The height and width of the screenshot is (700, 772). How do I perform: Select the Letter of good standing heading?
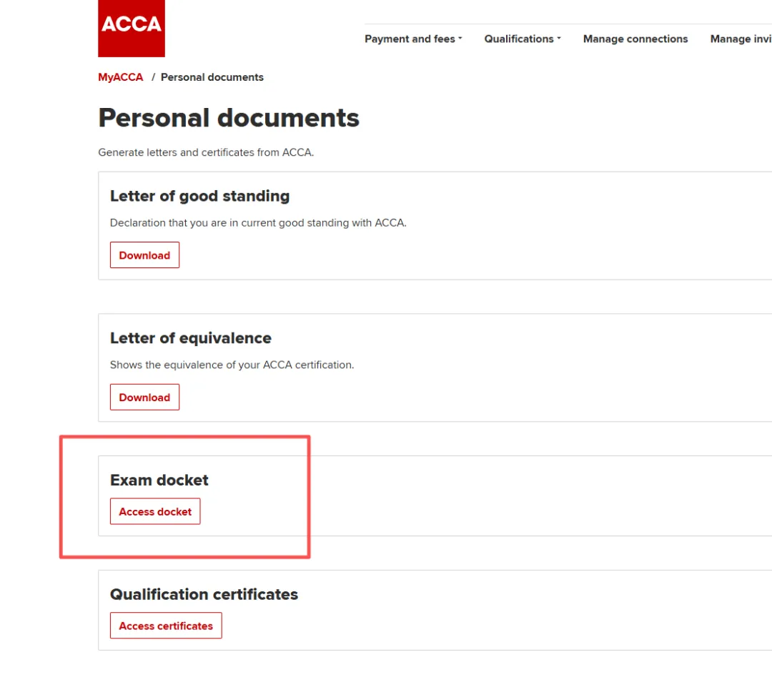click(200, 196)
